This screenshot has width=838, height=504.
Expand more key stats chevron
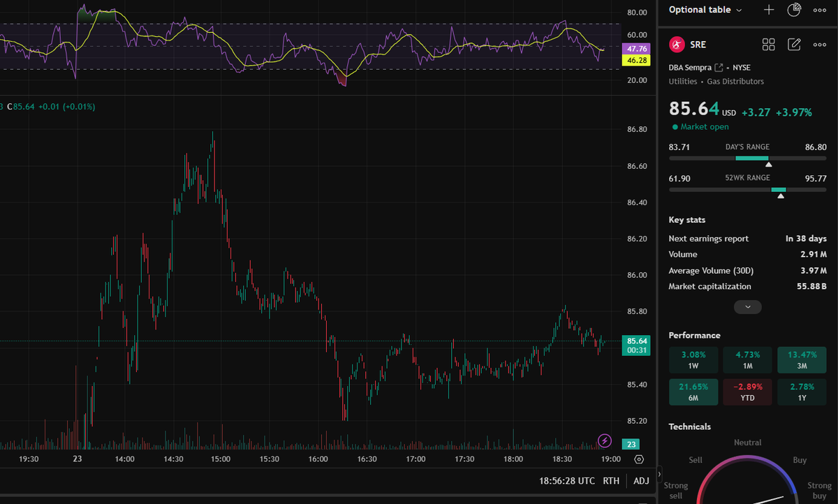coord(748,307)
